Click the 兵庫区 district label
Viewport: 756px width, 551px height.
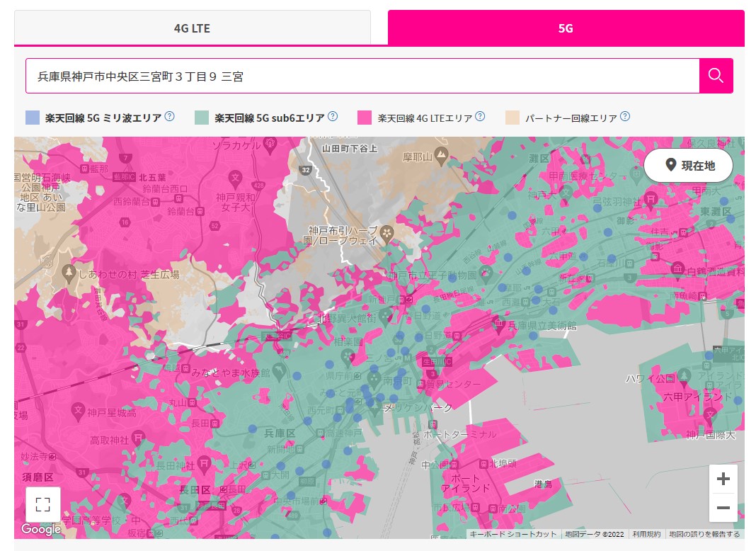pyautogui.click(x=280, y=433)
